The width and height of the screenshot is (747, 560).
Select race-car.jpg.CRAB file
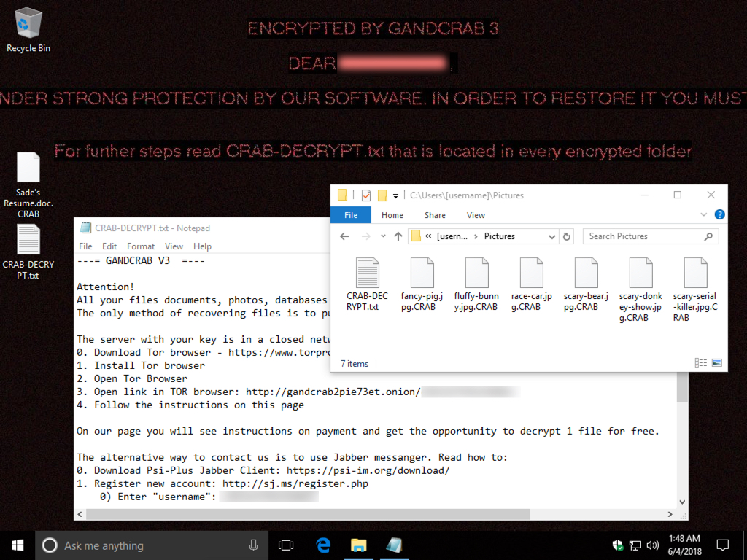click(x=531, y=284)
